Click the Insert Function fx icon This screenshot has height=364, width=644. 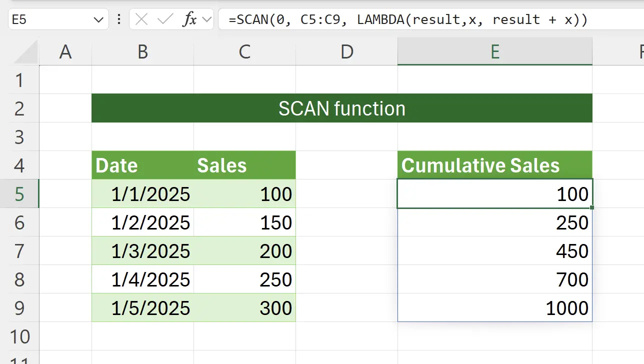(x=190, y=19)
